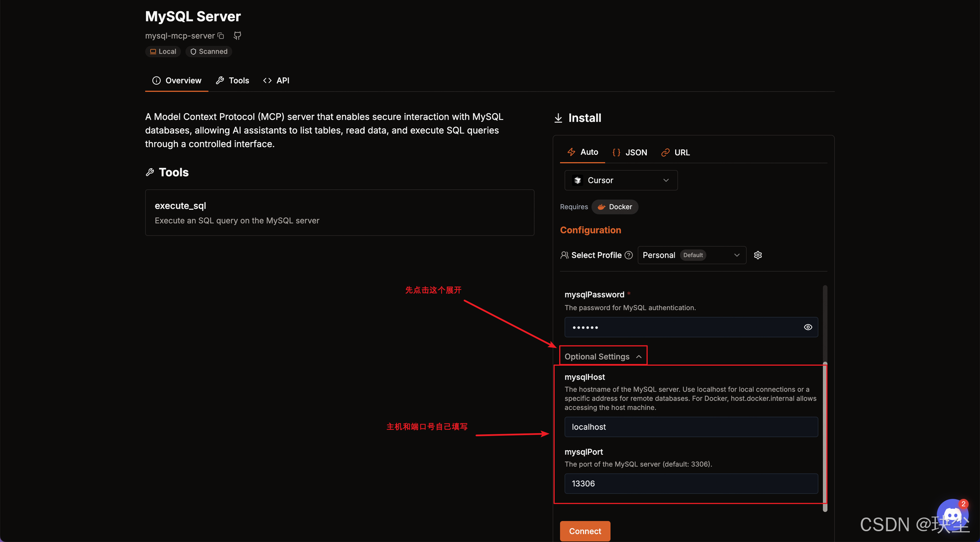
Task: Copy the mysql-mcp-server name icon
Action: click(x=221, y=36)
